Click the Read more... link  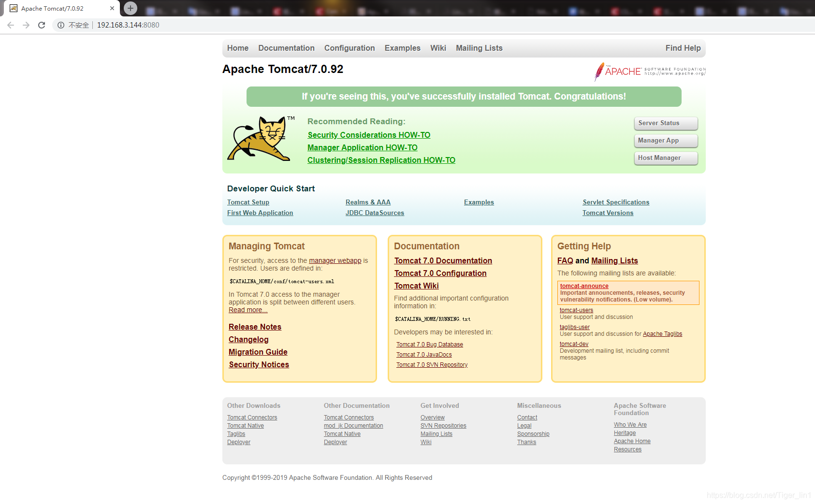(x=248, y=310)
